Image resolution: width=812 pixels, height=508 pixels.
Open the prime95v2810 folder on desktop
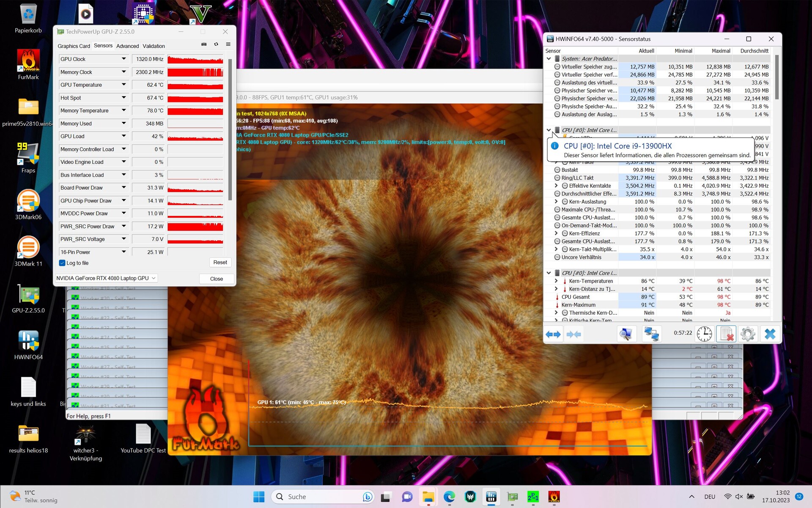28,111
